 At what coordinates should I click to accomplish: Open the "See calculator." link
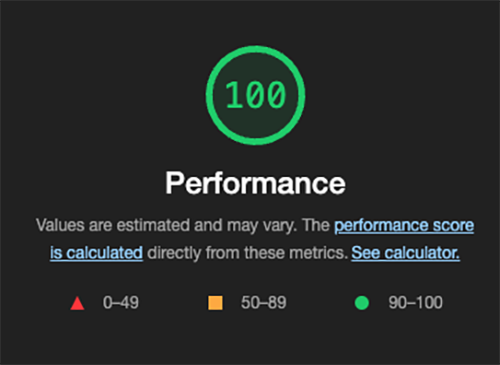pyautogui.click(x=406, y=253)
